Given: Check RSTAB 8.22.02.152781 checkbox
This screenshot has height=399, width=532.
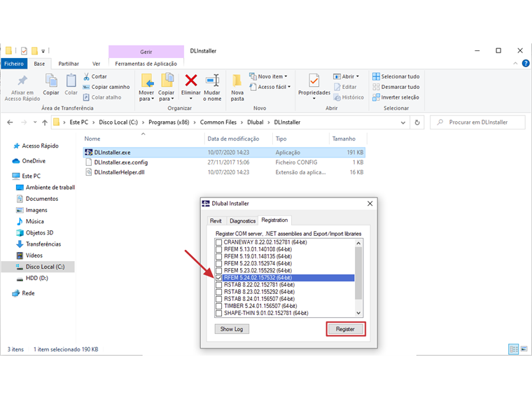Looking at the screenshot, I should pyautogui.click(x=219, y=285).
